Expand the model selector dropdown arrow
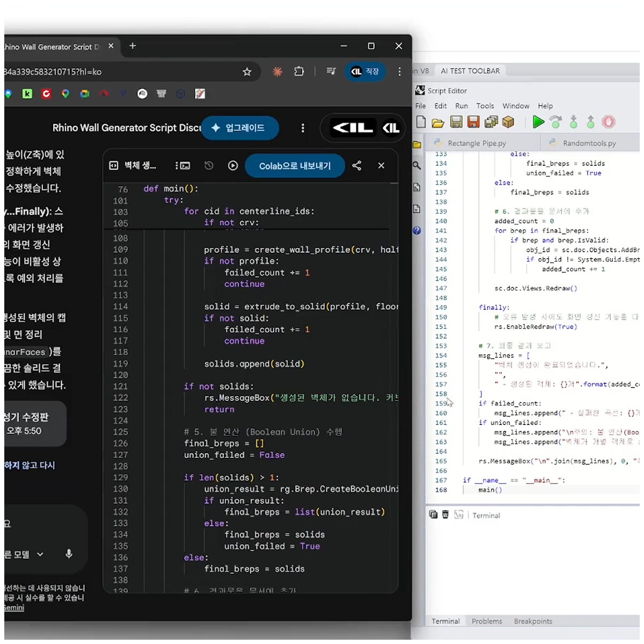The width and height of the screenshot is (644, 644). coord(40,554)
